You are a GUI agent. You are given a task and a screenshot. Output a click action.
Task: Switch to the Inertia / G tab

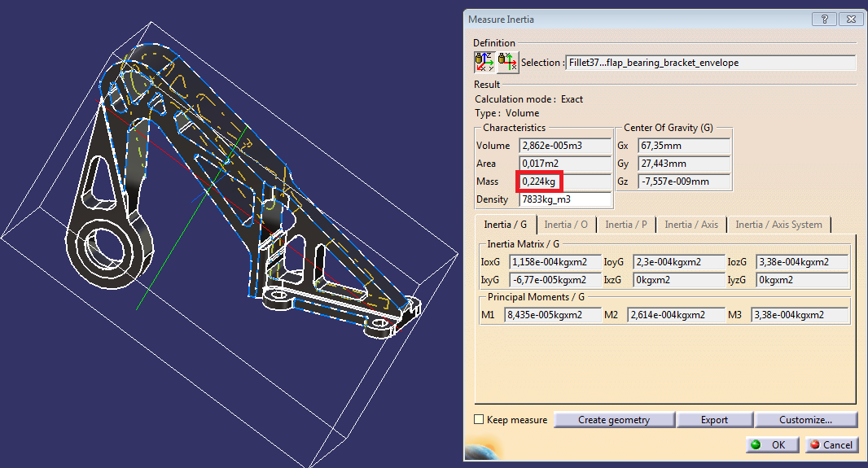[505, 225]
